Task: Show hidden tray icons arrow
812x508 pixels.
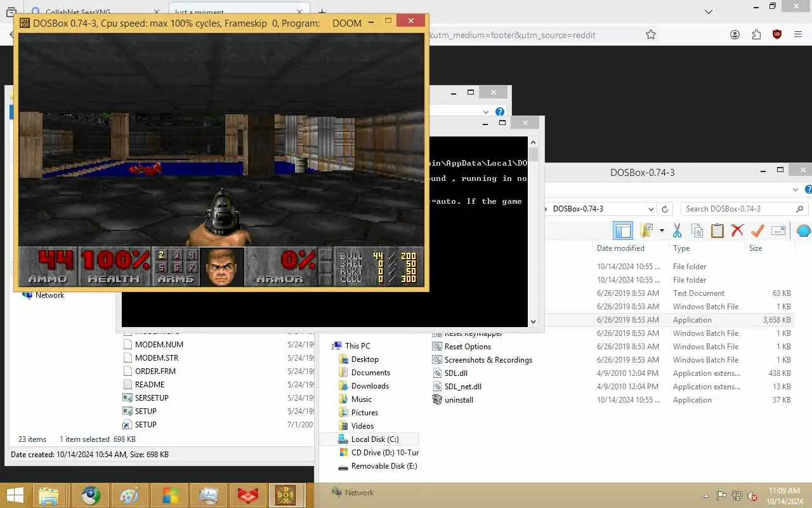Action: click(x=707, y=496)
